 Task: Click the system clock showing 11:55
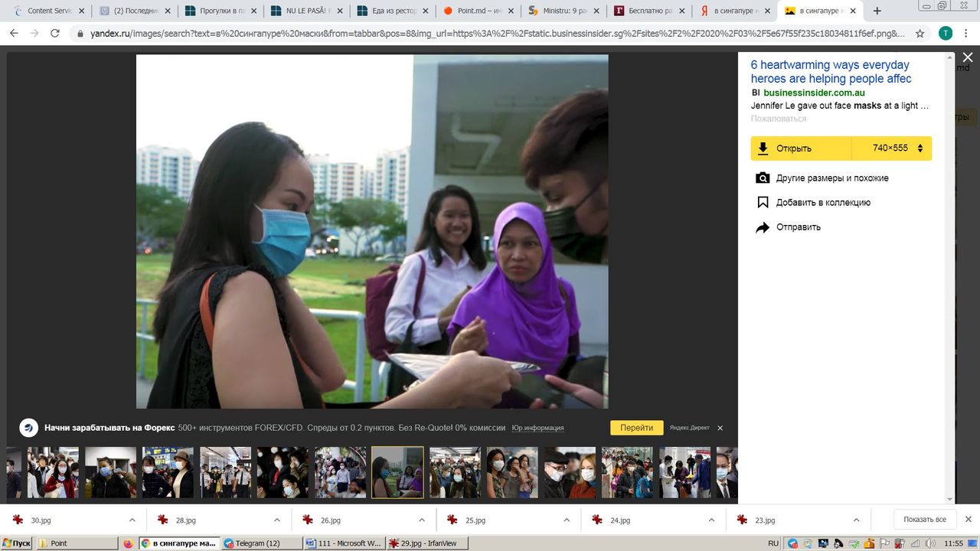954,543
